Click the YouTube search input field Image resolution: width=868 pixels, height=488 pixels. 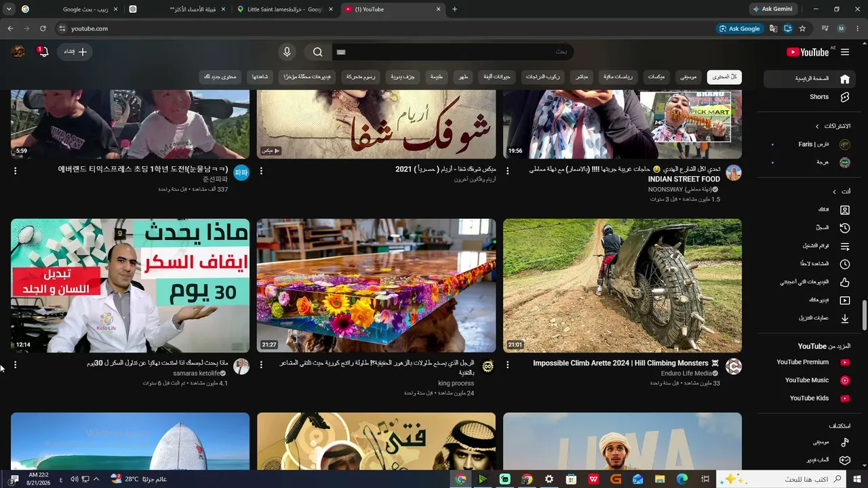pos(452,52)
